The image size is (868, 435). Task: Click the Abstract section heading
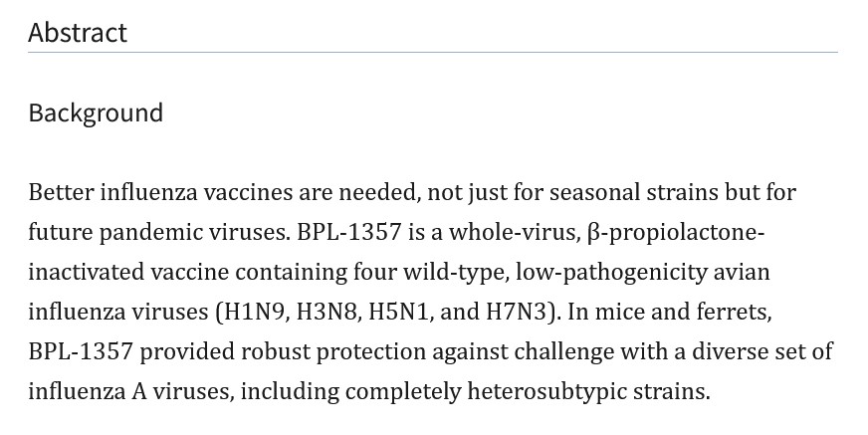(78, 33)
